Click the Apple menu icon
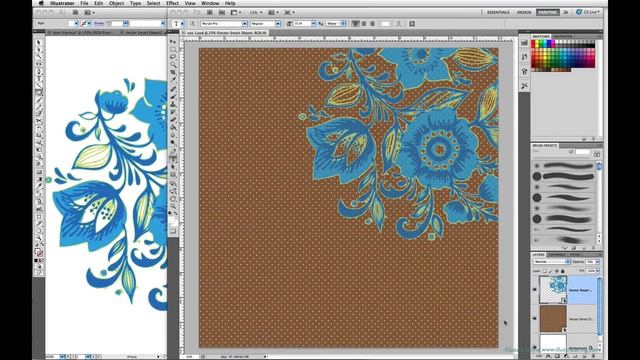The image size is (640, 360). [41, 3]
